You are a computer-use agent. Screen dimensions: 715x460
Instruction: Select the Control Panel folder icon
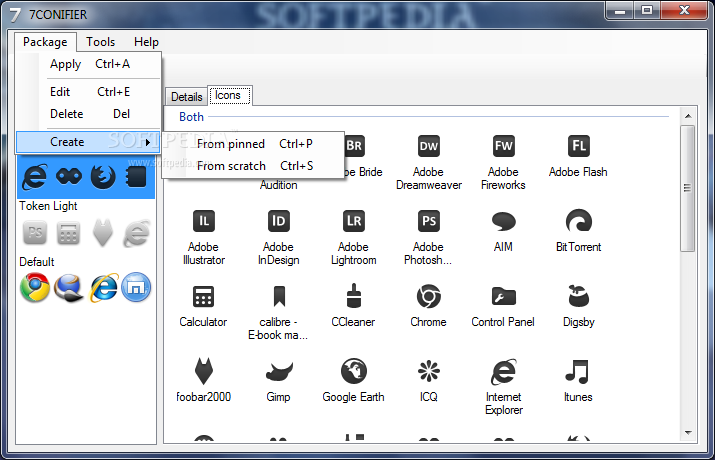(x=503, y=296)
